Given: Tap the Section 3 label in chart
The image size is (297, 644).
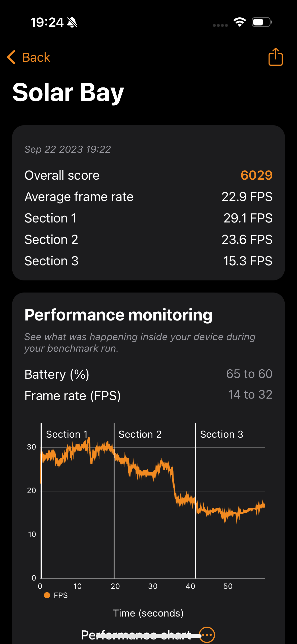Looking at the screenshot, I should coord(221,434).
